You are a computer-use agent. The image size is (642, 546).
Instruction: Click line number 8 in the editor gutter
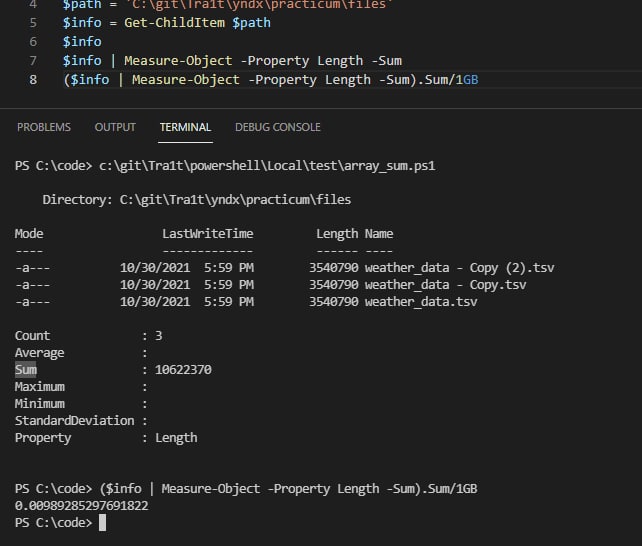pos(34,79)
